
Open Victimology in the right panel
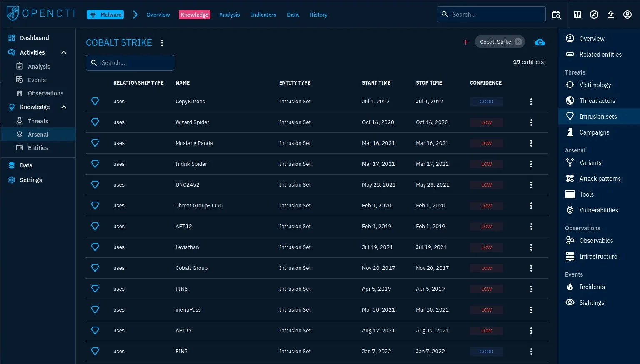595,85
